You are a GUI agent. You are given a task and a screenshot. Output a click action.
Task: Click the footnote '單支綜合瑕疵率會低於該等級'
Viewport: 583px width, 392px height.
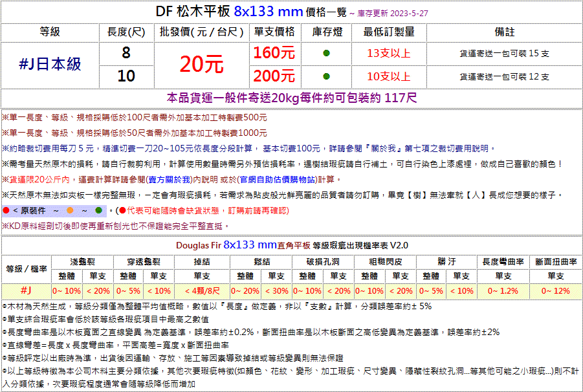(105, 320)
